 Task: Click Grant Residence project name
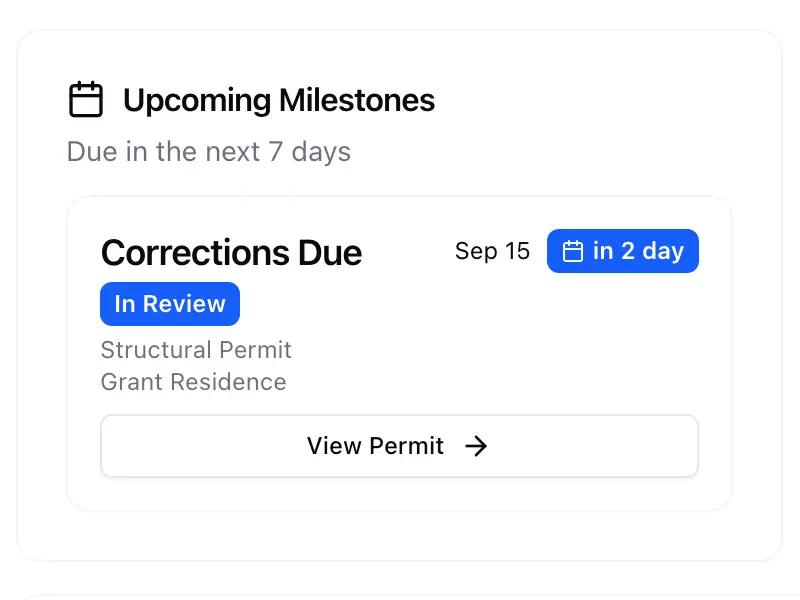point(193,382)
